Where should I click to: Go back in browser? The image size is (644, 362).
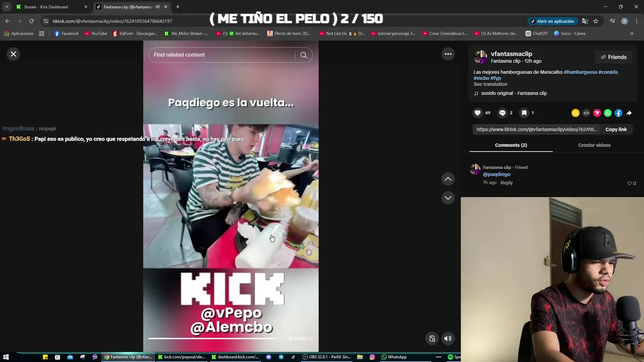7,21
